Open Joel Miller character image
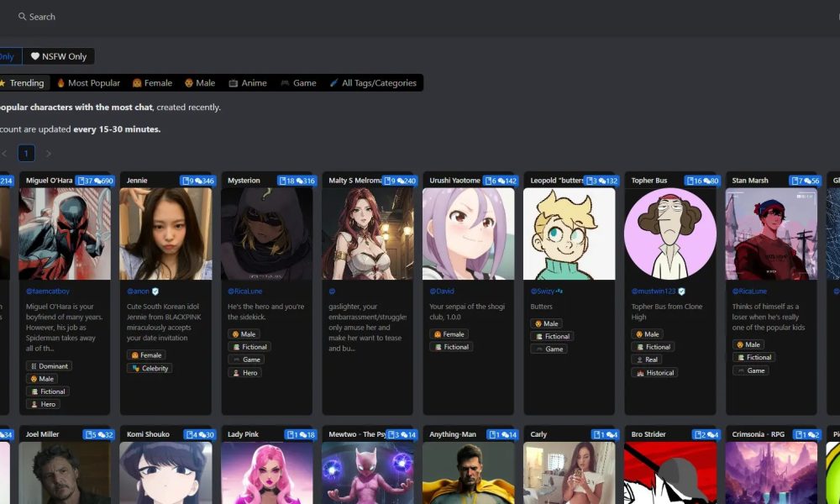Screen dimensions: 840x504 click(65, 473)
